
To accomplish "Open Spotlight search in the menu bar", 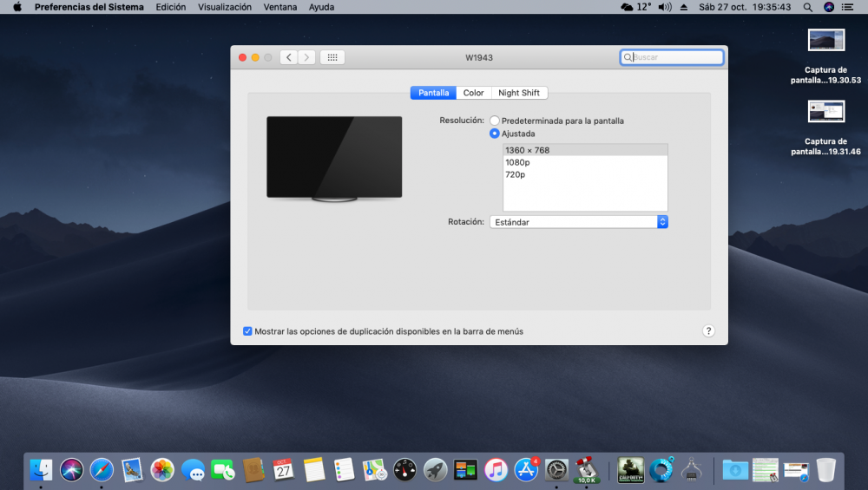I will 807,7.
